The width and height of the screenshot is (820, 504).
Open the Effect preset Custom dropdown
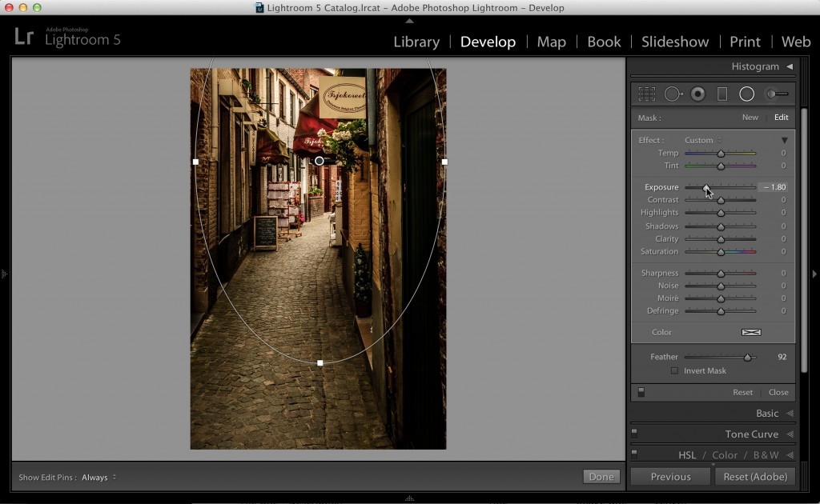coord(702,140)
